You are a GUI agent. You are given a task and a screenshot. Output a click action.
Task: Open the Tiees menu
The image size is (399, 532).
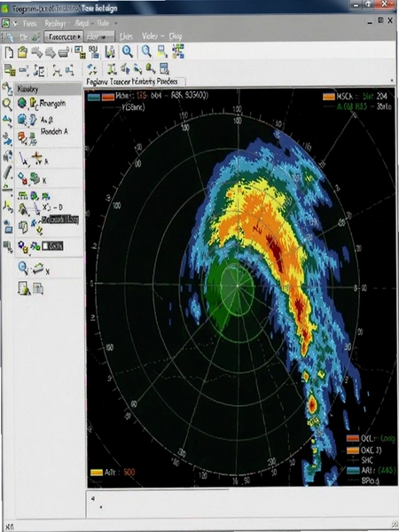(x=30, y=23)
